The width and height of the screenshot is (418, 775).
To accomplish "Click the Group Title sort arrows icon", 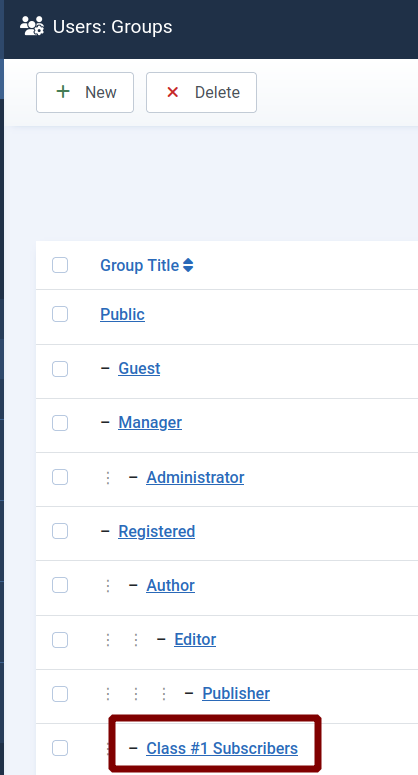I will [188, 265].
